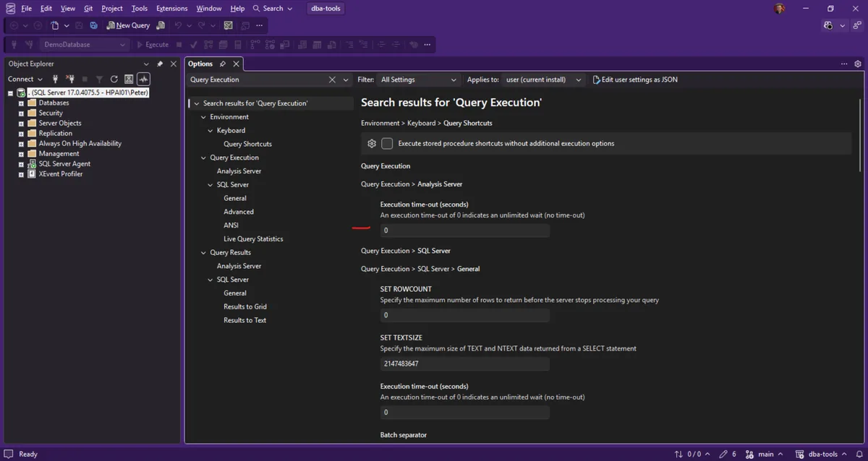Click Activity Monitor icon in Object Explorer

coord(143,79)
